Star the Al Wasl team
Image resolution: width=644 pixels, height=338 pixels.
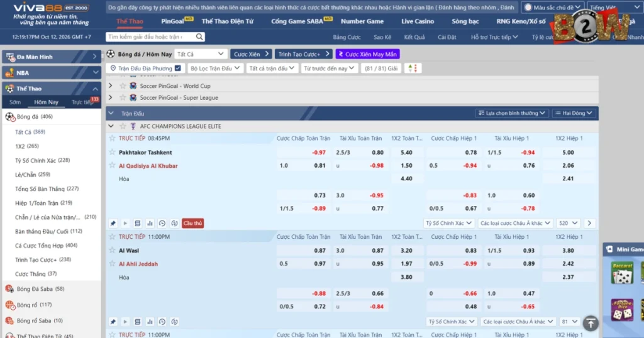pyautogui.click(x=112, y=250)
